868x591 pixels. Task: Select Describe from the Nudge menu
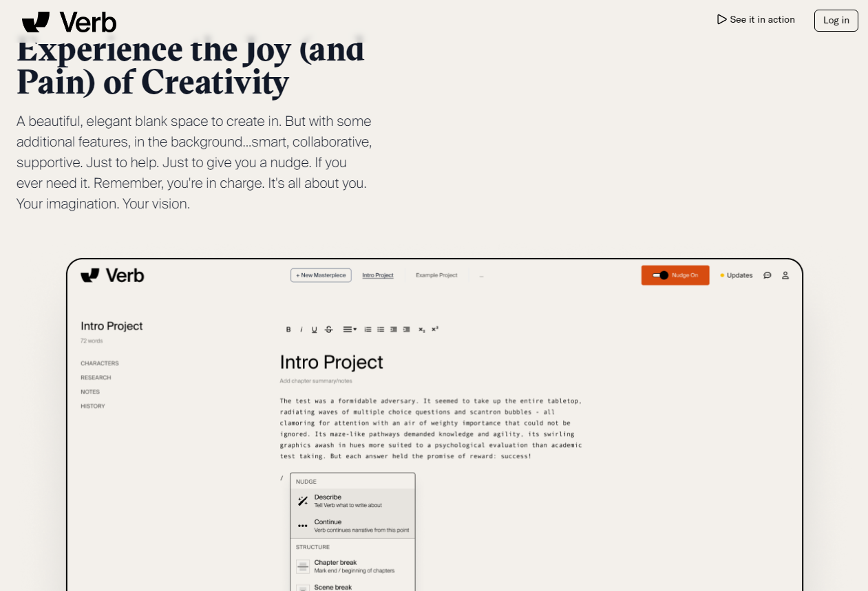click(x=352, y=501)
